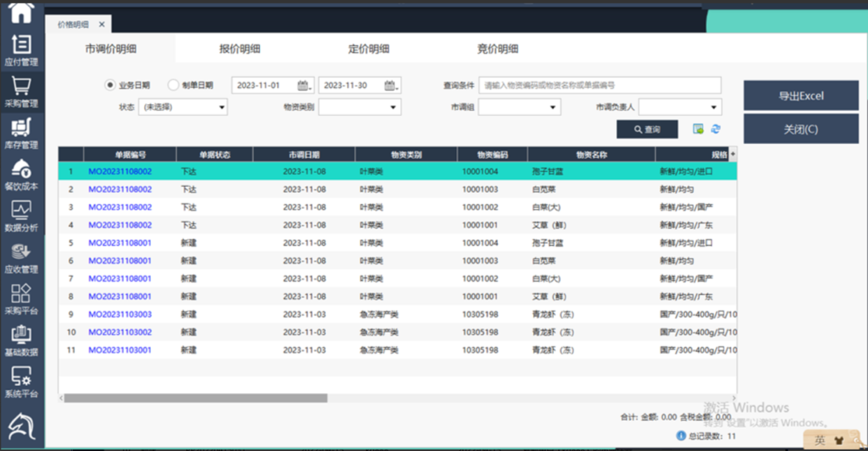Open 应收管理 in the sidebar
This screenshot has height=451, width=868.
[21, 257]
